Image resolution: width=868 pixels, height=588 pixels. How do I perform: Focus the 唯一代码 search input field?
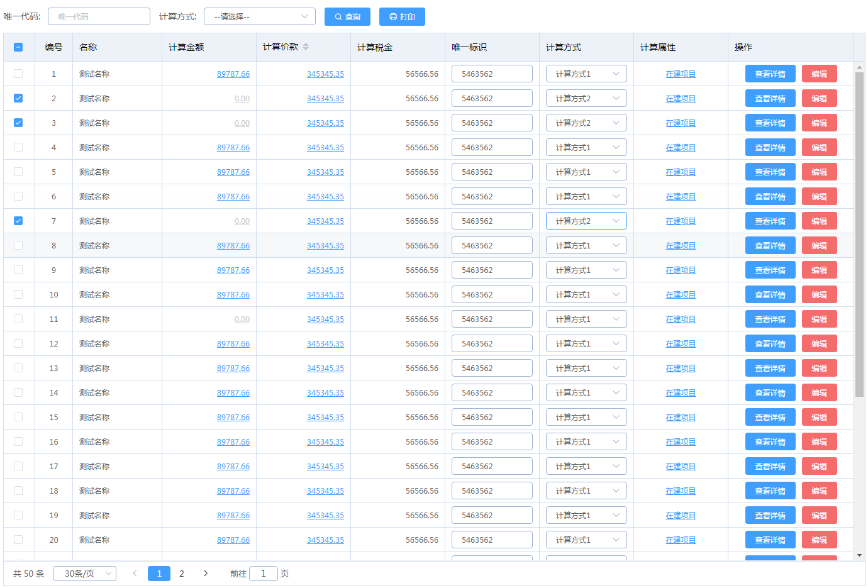pos(99,16)
